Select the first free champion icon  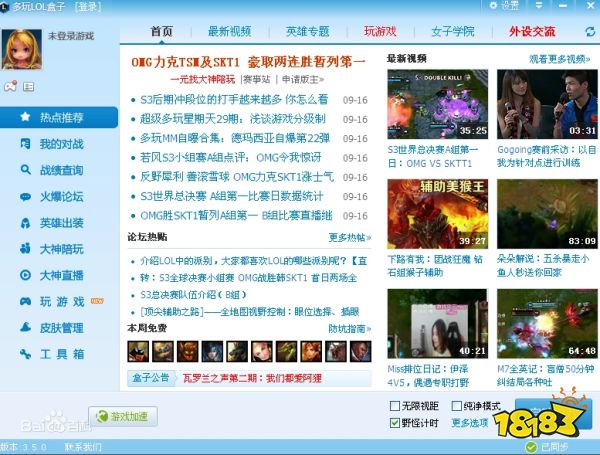pos(138,351)
